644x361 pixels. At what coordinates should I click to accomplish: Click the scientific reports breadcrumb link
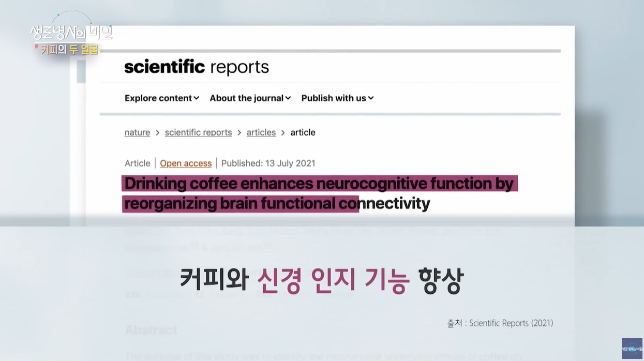tap(198, 132)
